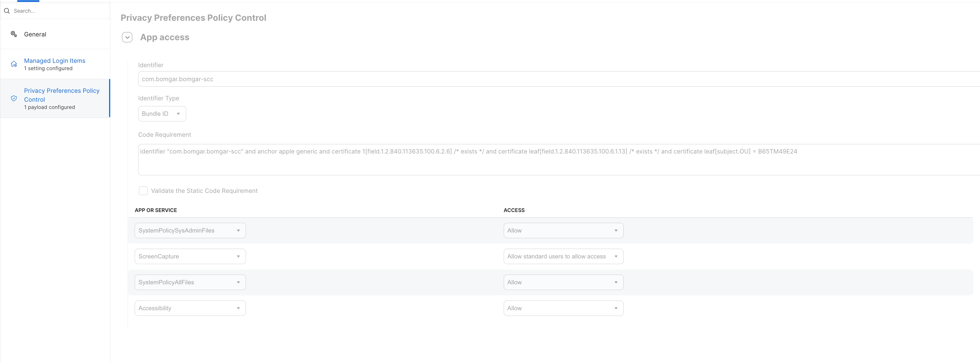Click the Code Requirement label
The image size is (980, 362).
click(164, 135)
